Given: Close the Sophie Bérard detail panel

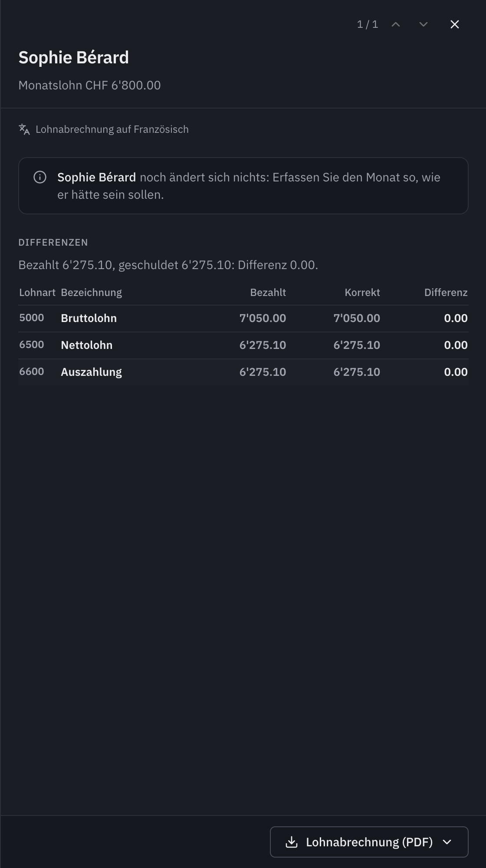Looking at the screenshot, I should [454, 24].
